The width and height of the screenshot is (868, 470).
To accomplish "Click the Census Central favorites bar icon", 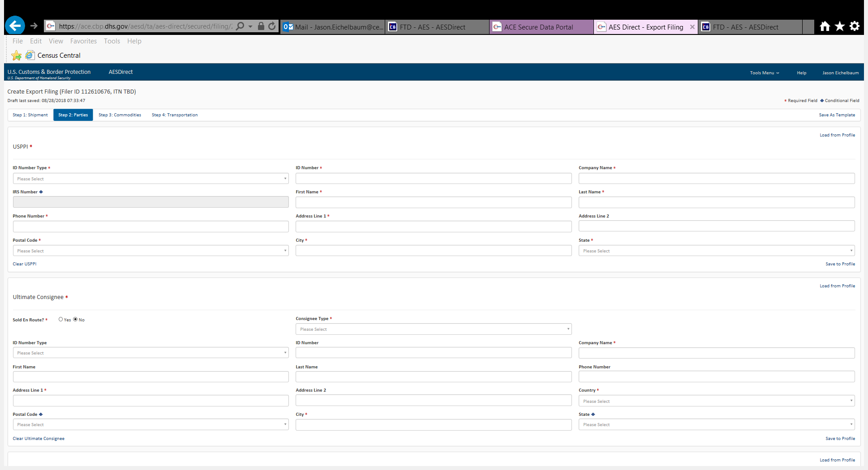I will (30, 55).
